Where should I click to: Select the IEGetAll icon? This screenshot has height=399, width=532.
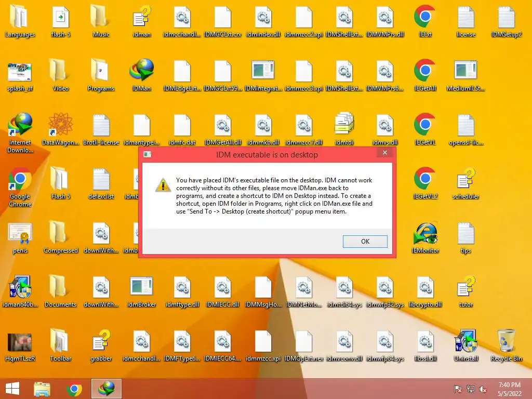tap(425, 71)
